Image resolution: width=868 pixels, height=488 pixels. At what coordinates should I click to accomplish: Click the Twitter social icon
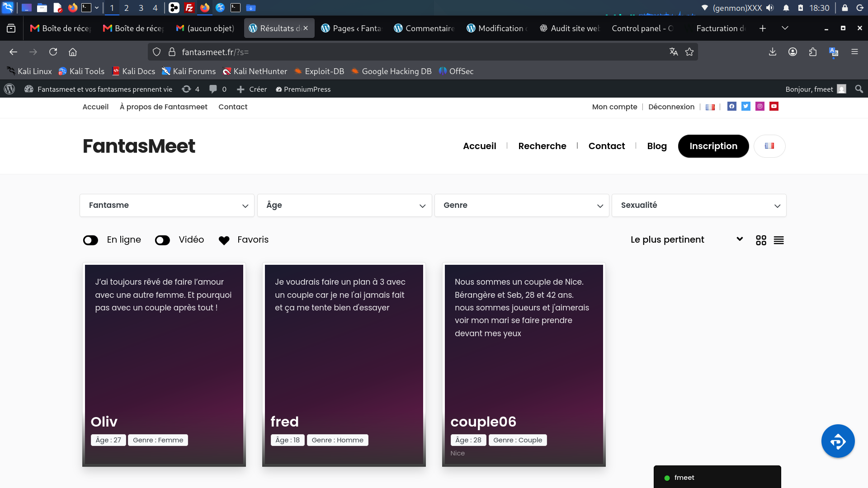point(746,106)
